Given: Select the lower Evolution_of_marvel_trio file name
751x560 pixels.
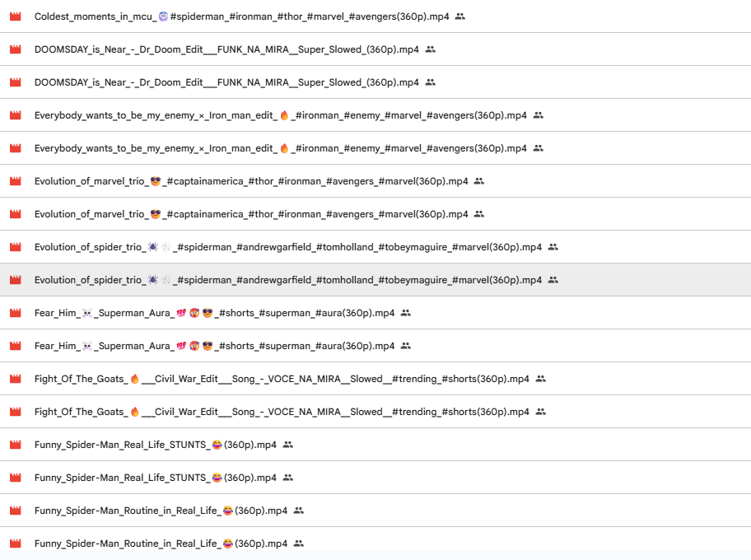Looking at the screenshot, I should (251, 214).
